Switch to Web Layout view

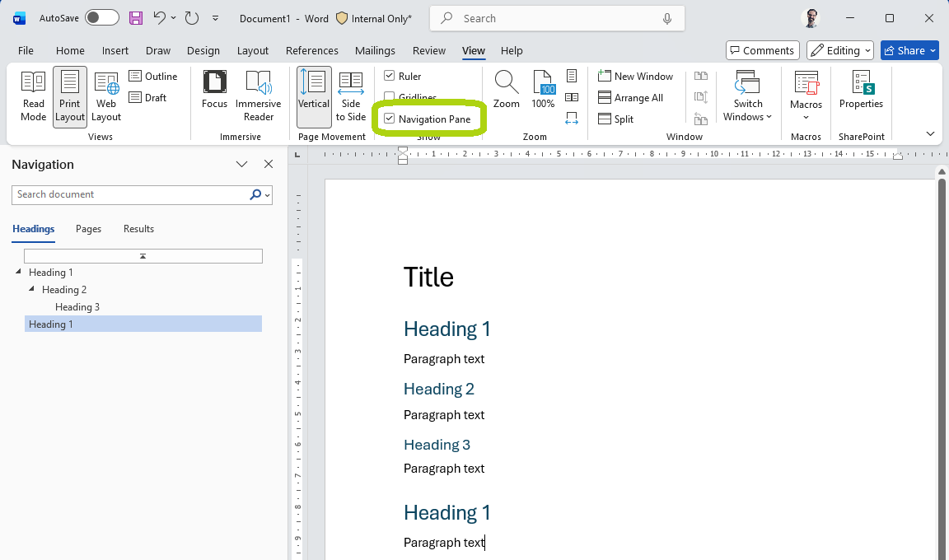[x=106, y=96]
